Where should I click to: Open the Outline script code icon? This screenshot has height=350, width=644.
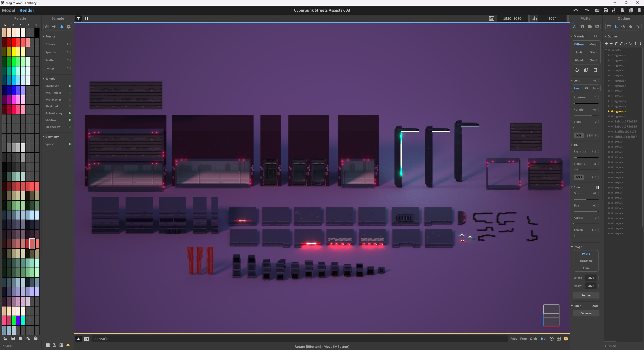point(623,27)
